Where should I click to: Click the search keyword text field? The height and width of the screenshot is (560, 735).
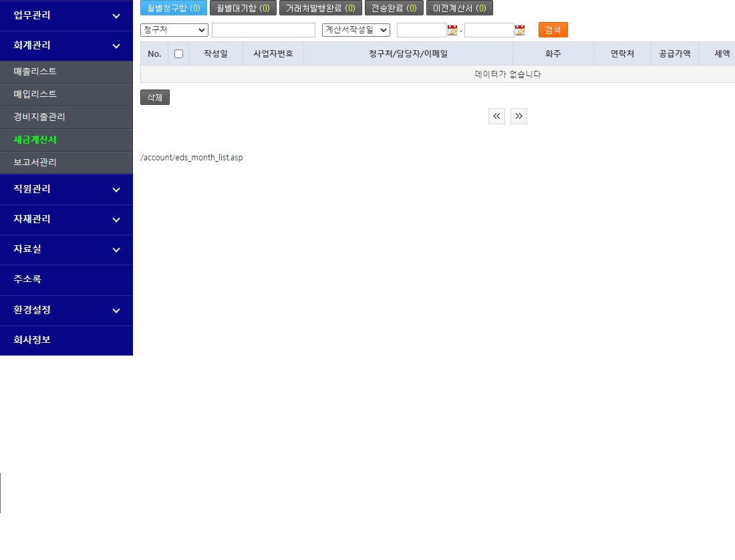tap(263, 30)
